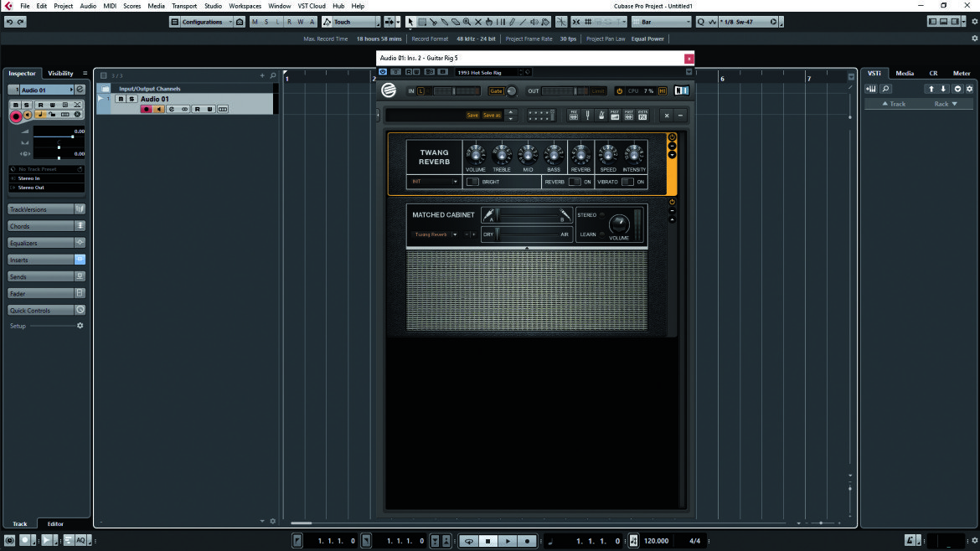Open the Touch automation mode dropdown

pos(351,22)
